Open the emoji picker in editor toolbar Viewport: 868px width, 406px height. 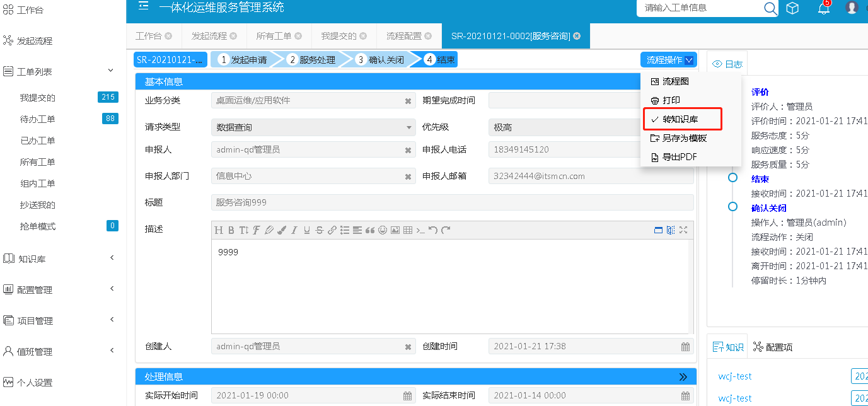tap(383, 230)
